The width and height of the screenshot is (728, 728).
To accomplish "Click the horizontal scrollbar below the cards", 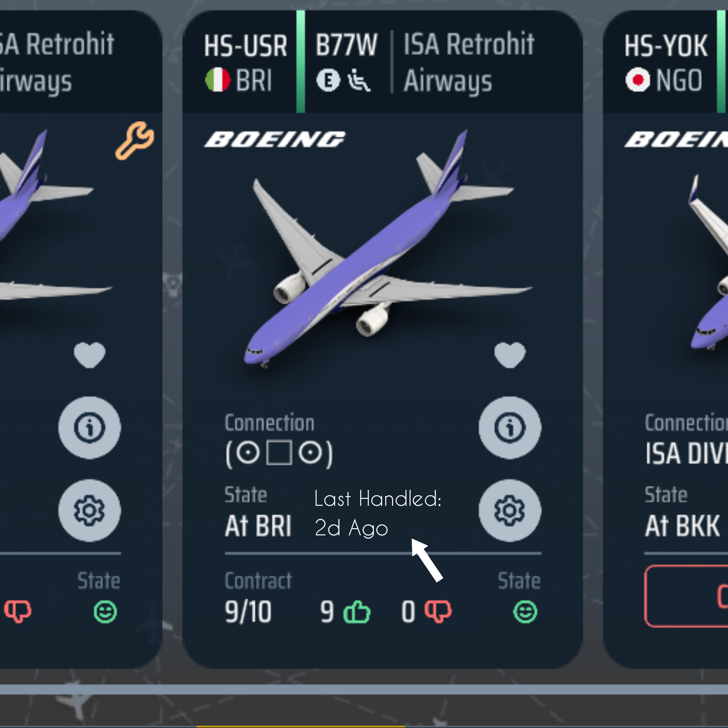I will [364, 689].
